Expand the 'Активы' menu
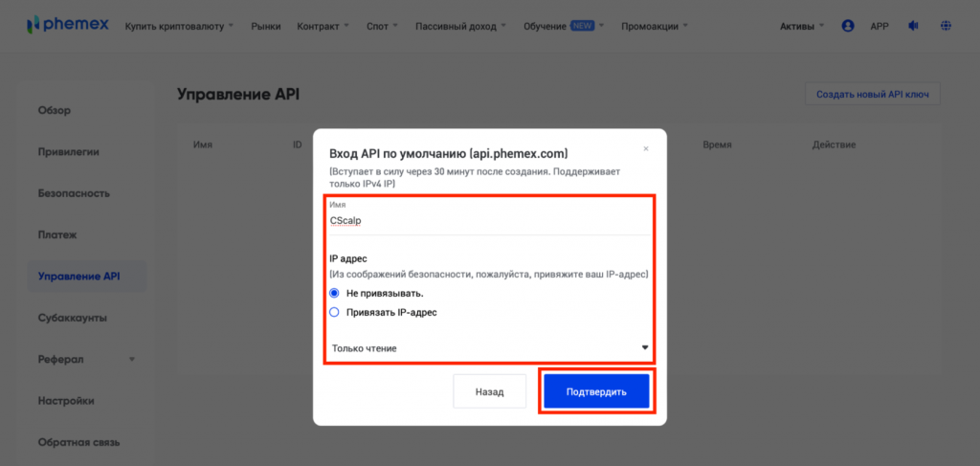 point(803,26)
